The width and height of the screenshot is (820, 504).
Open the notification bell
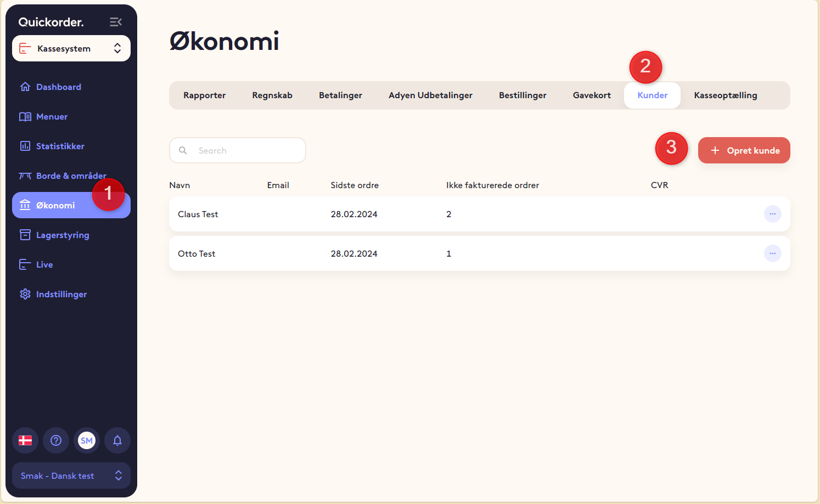coord(117,440)
